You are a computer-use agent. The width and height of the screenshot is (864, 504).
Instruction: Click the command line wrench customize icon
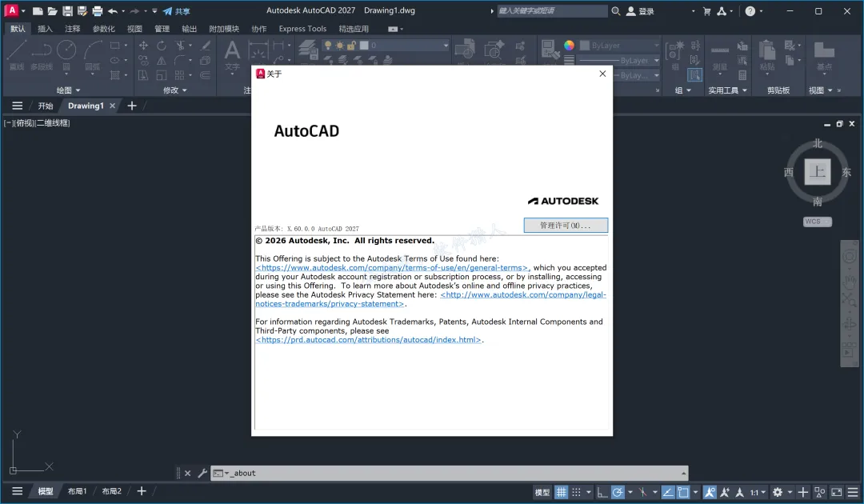click(202, 473)
